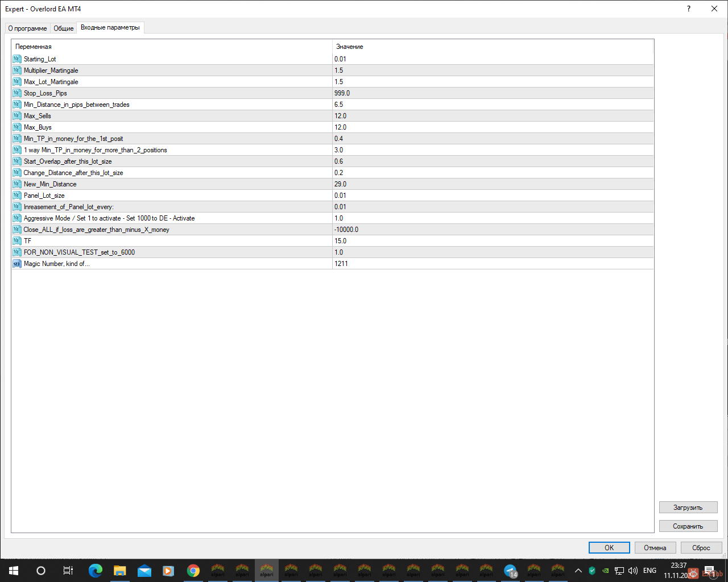The image size is (728, 582).
Task: Cancel with the 'Отмена' button
Action: pos(655,548)
